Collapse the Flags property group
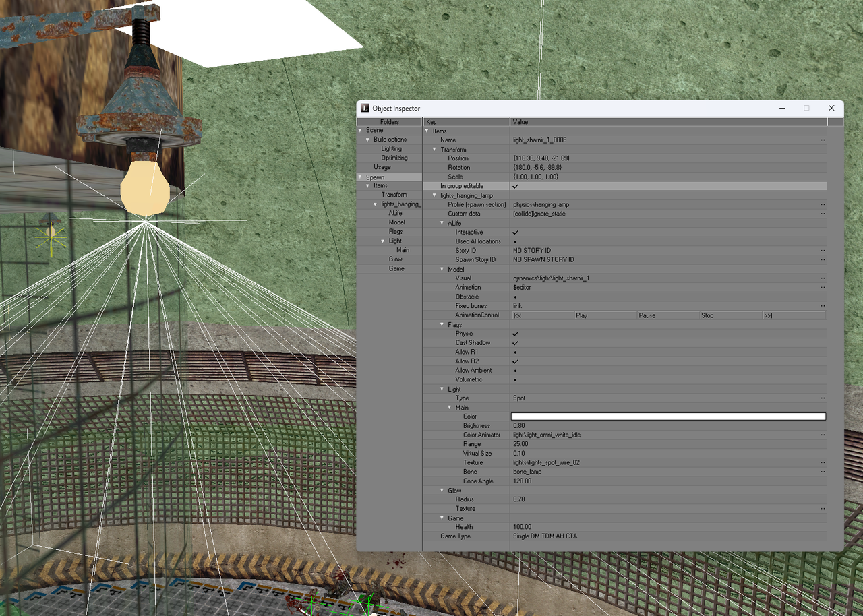 (442, 325)
